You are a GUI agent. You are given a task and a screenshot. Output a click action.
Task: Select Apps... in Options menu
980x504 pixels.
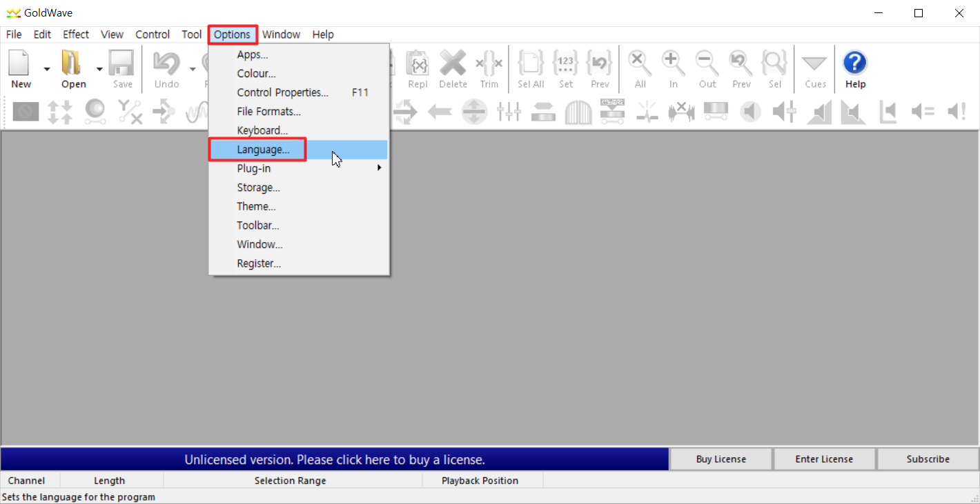(x=299, y=54)
